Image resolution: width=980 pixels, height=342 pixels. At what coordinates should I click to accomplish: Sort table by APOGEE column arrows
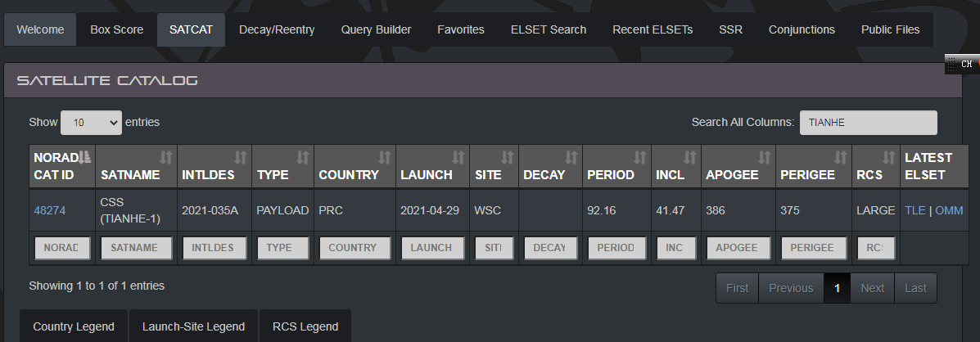pyautogui.click(x=765, y=156)
